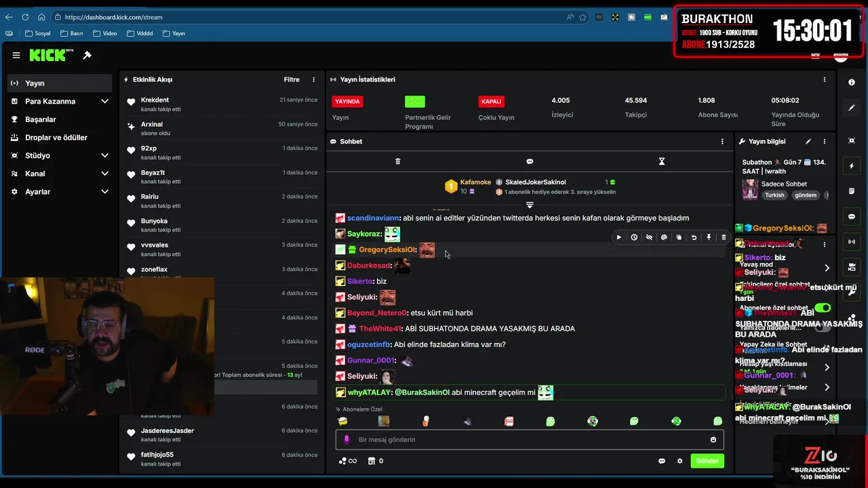Image resolution: width=868 pixels, height=488 pixels.
Task: Open channel points icon below message box
Action: (347, 461)
